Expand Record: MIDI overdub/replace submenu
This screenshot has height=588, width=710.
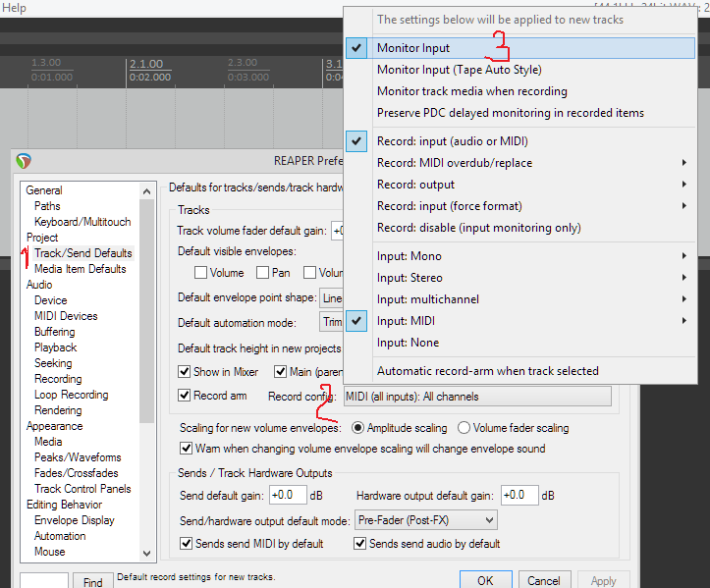pyautogui.click(x=519, y=163)
